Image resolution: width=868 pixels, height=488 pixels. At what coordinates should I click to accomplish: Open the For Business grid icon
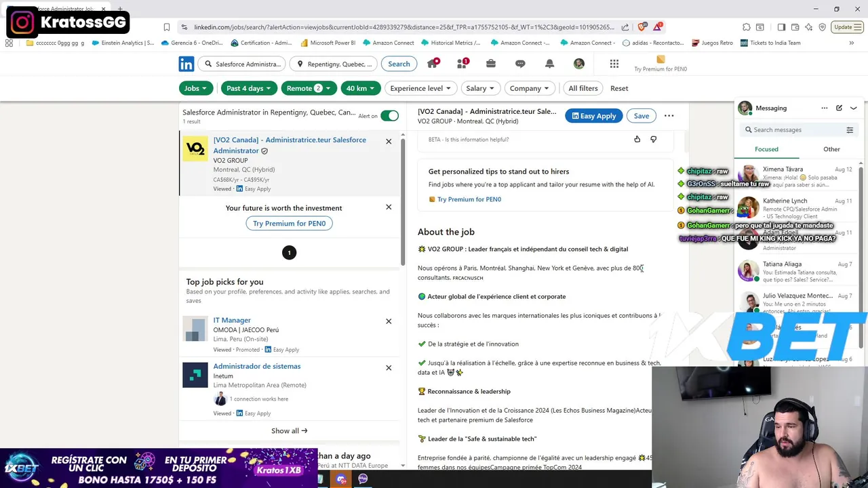coord(614,64)
